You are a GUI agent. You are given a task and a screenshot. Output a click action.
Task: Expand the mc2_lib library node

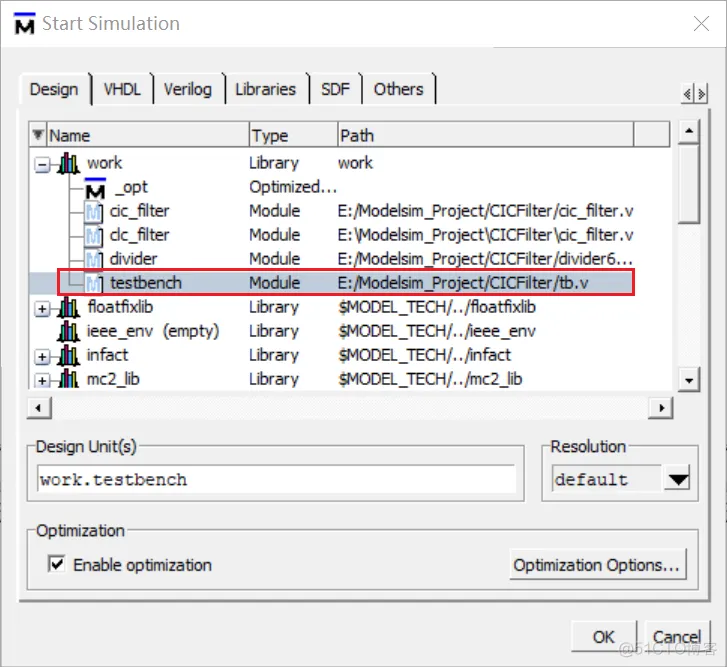tap(42, 381)
